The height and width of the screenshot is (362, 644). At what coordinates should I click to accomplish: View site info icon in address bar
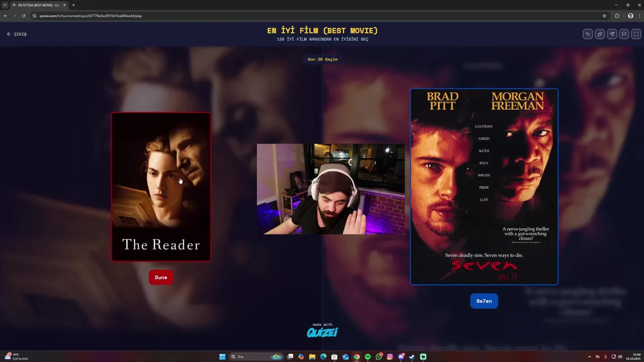pos(35,16)
